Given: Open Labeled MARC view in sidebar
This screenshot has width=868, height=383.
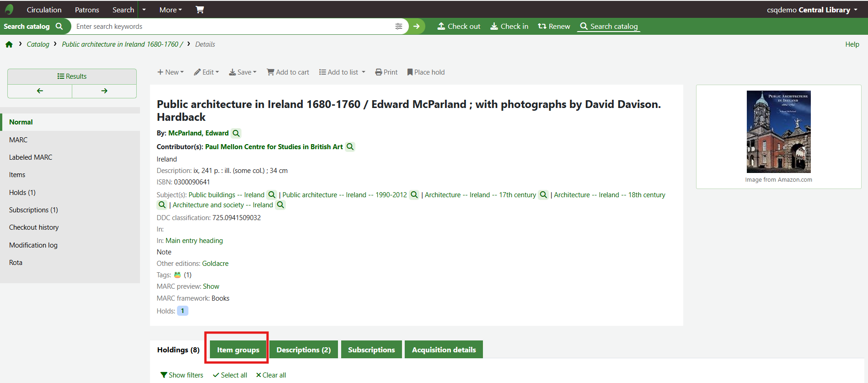Looking at the screenshot, I should pos(31,157).
